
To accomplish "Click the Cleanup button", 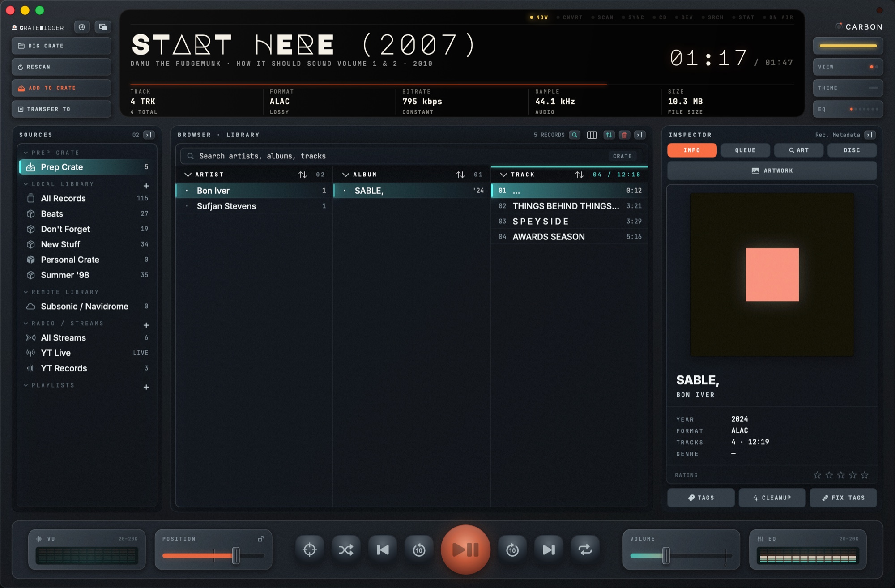I will [772, 498].
